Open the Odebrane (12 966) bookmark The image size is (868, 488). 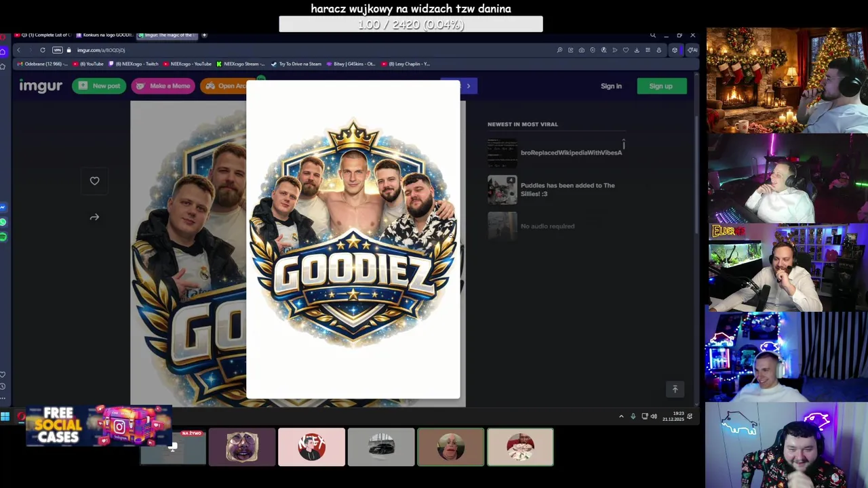[x=43, y=64]
